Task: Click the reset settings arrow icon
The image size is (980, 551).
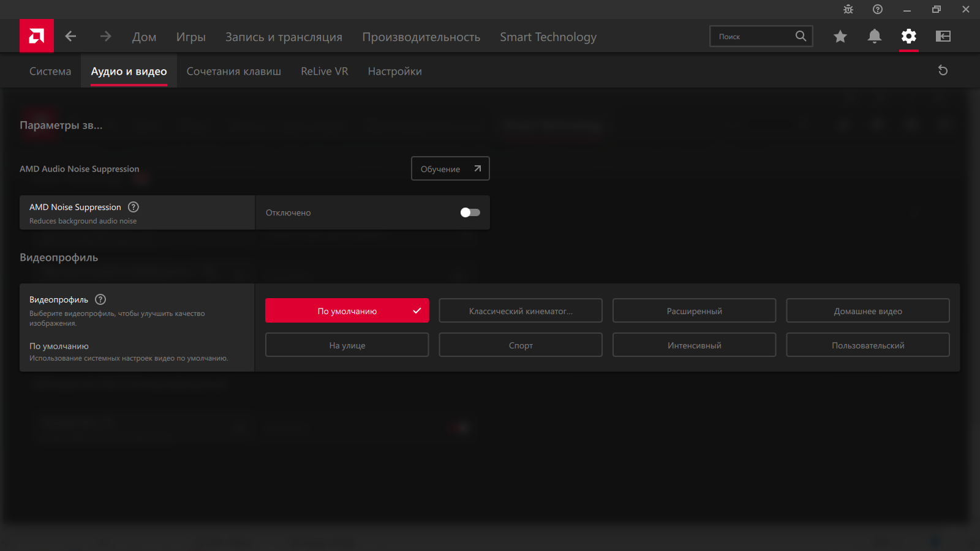Action: (x=943, y=70)
